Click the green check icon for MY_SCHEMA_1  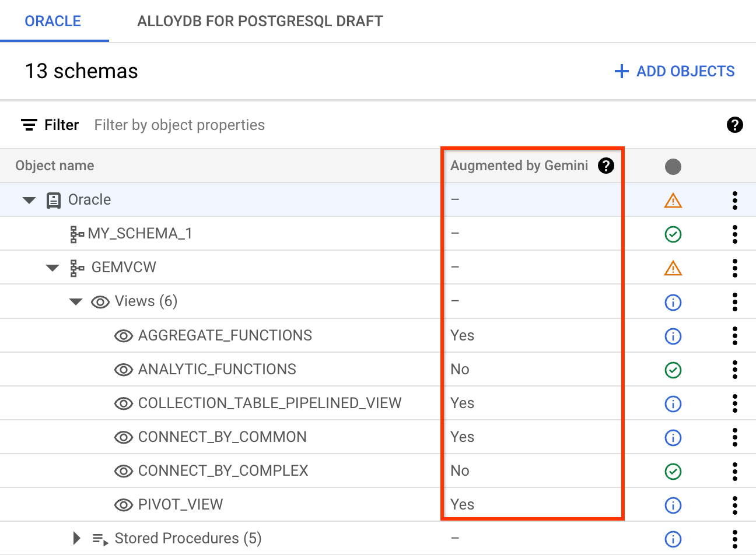coord(673,234)
